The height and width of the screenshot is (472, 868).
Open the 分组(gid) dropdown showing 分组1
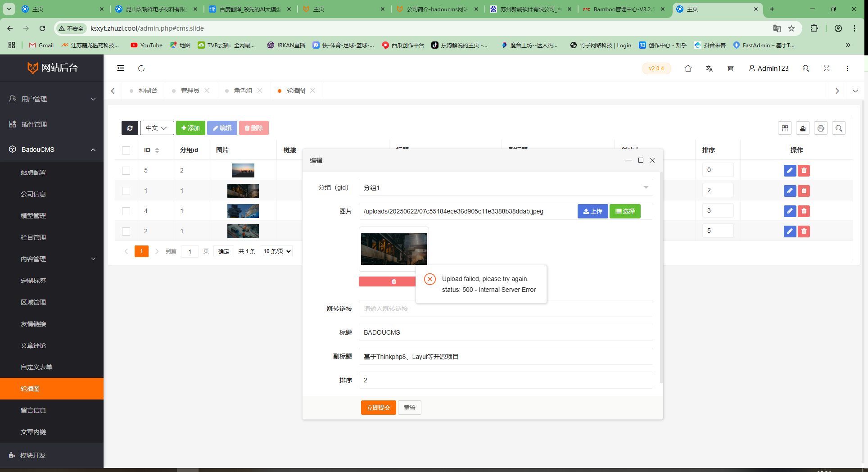pyautogui.click(x=506, y=187)
